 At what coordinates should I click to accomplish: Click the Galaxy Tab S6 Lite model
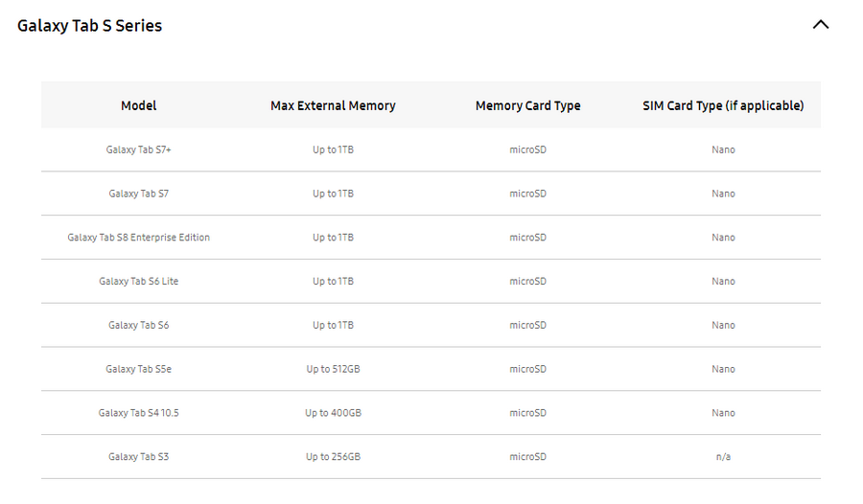138,282
